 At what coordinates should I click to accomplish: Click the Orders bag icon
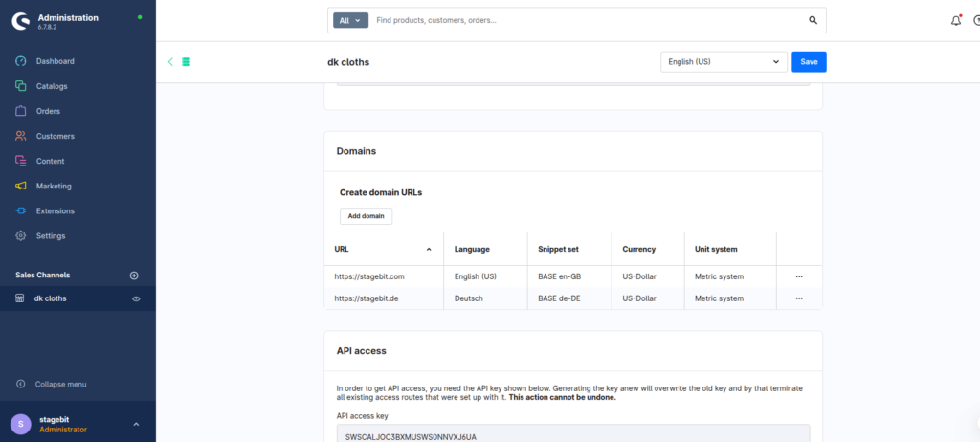point(21,111)
